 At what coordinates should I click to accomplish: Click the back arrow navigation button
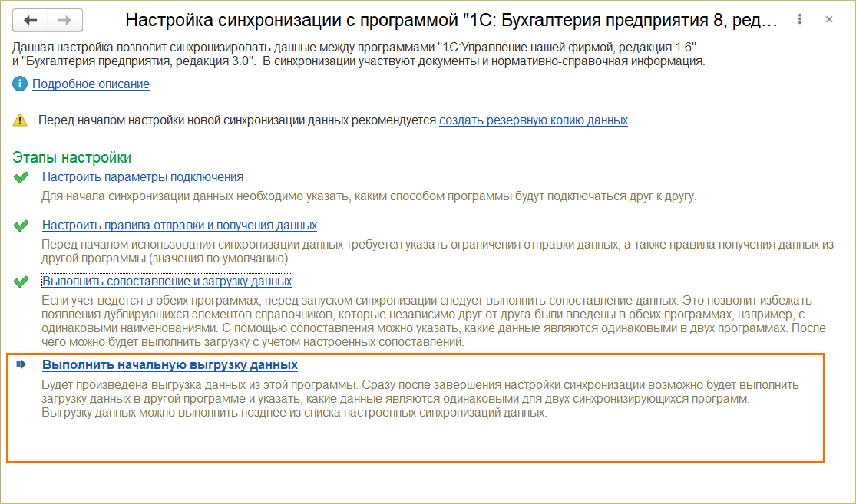click(31, 21)
